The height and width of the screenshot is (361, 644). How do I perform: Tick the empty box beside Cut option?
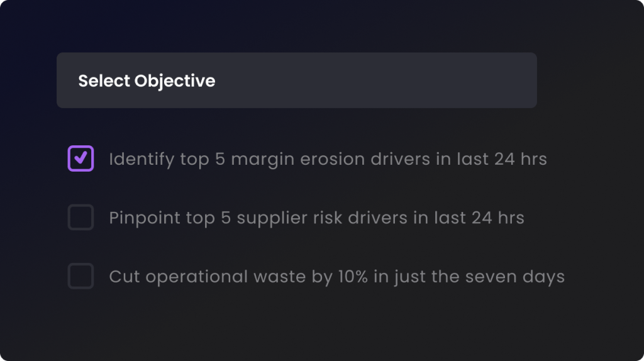80,276
